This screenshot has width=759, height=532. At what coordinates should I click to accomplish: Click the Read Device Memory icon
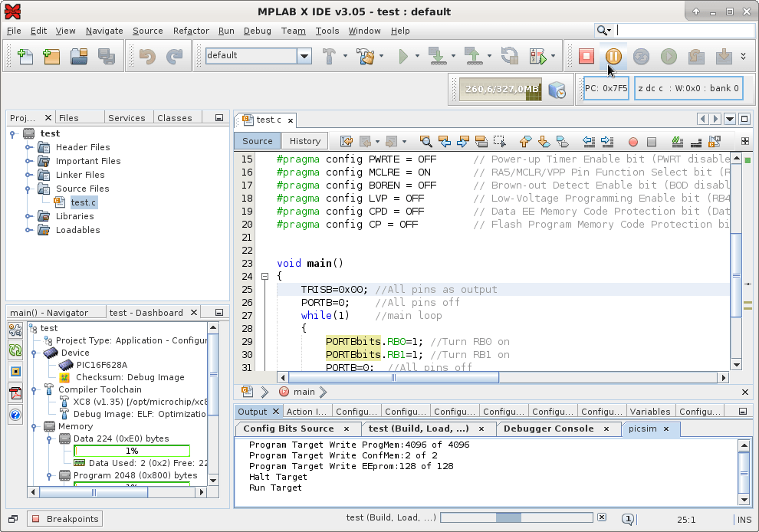coord(473,56)
